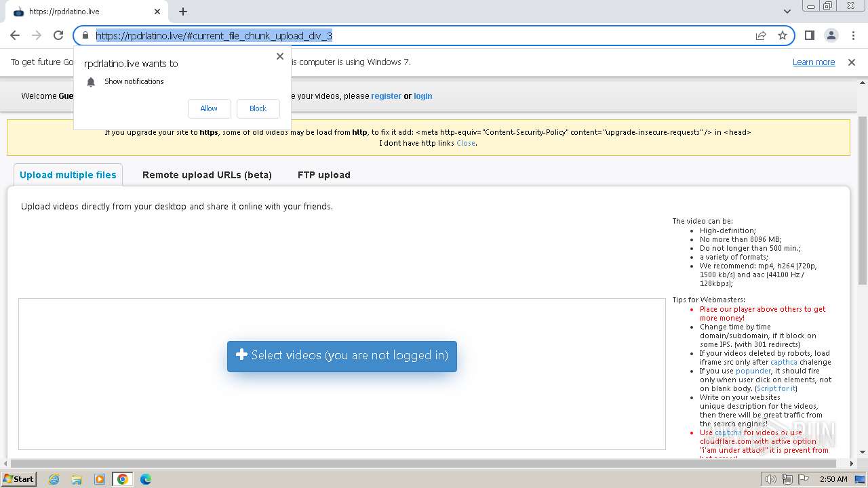Reload the page with the refresh icon
The width and height of the screenshot is (868, 488).
(58, 35)
